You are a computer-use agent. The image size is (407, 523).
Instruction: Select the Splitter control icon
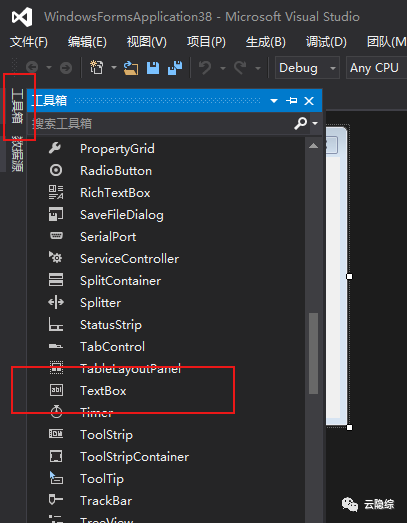tap(56, 302)
